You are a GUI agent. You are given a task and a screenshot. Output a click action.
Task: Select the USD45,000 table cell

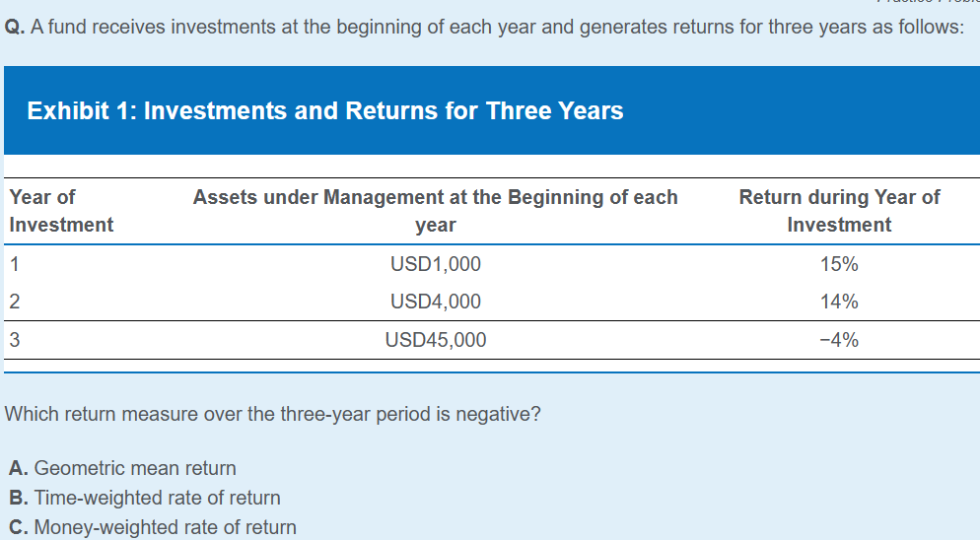pos(435,340)
